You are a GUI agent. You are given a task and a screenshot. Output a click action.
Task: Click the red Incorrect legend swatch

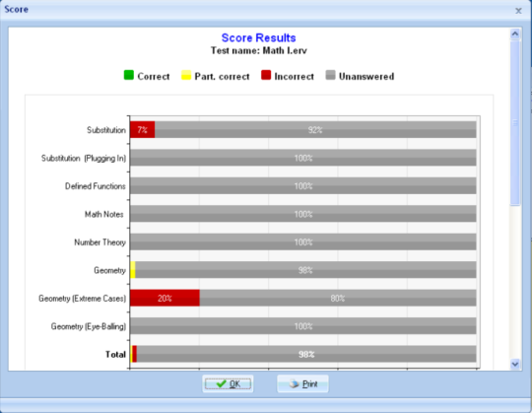266,75
